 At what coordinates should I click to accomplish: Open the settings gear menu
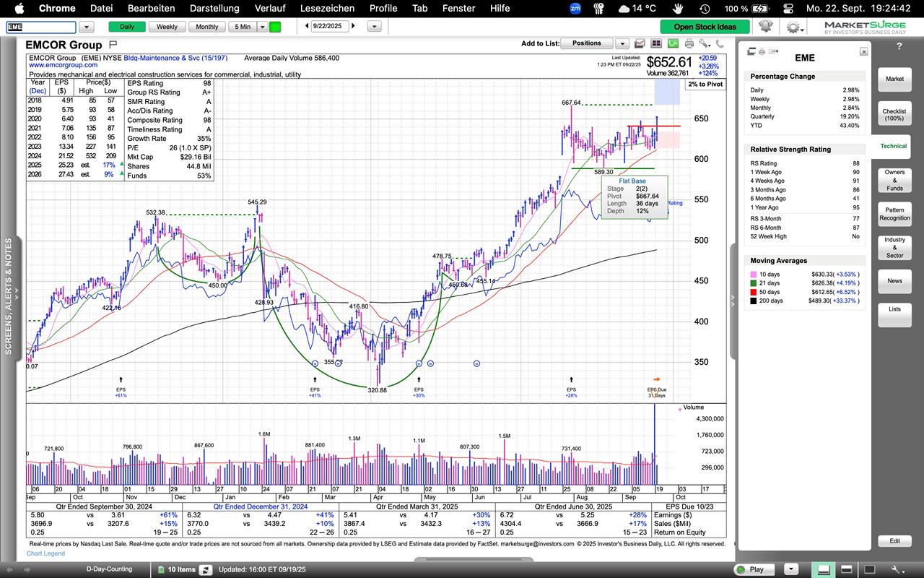click(x=793, y=27)
